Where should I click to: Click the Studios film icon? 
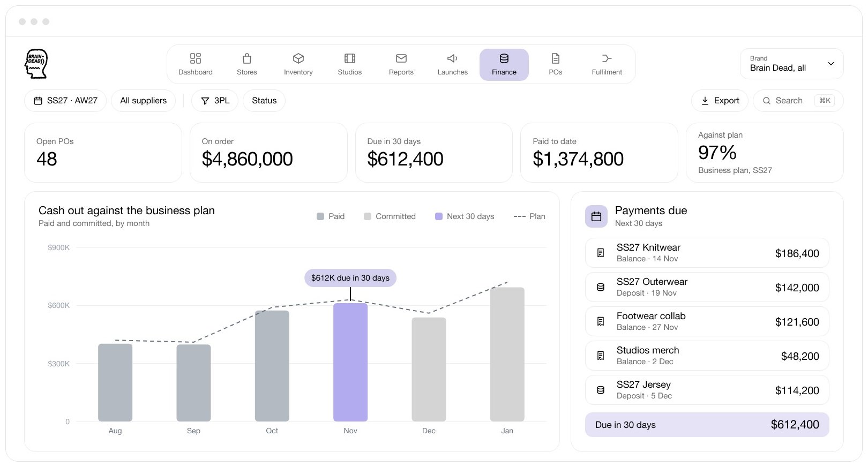click(x=350, y=58)
